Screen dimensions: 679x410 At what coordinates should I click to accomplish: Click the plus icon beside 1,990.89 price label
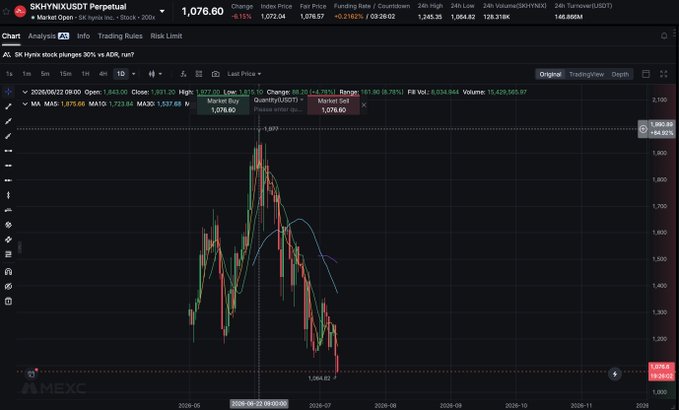pyautogui.click(x=643, y=129)
